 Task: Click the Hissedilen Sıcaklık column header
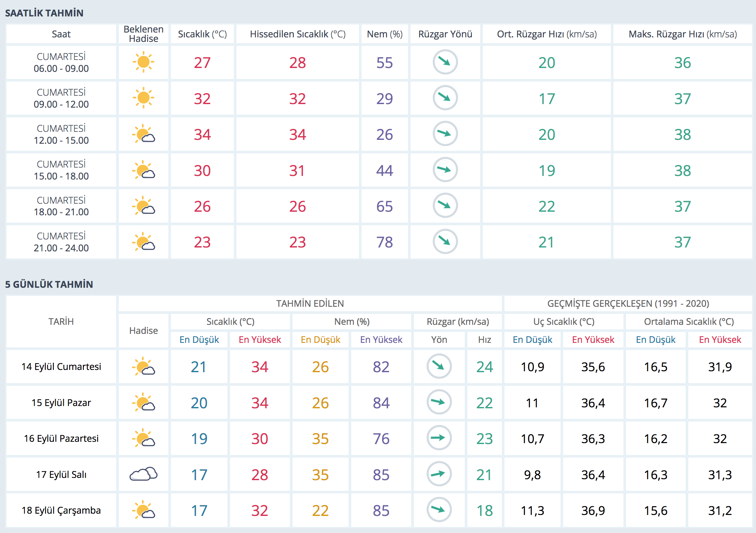[297, 34]
